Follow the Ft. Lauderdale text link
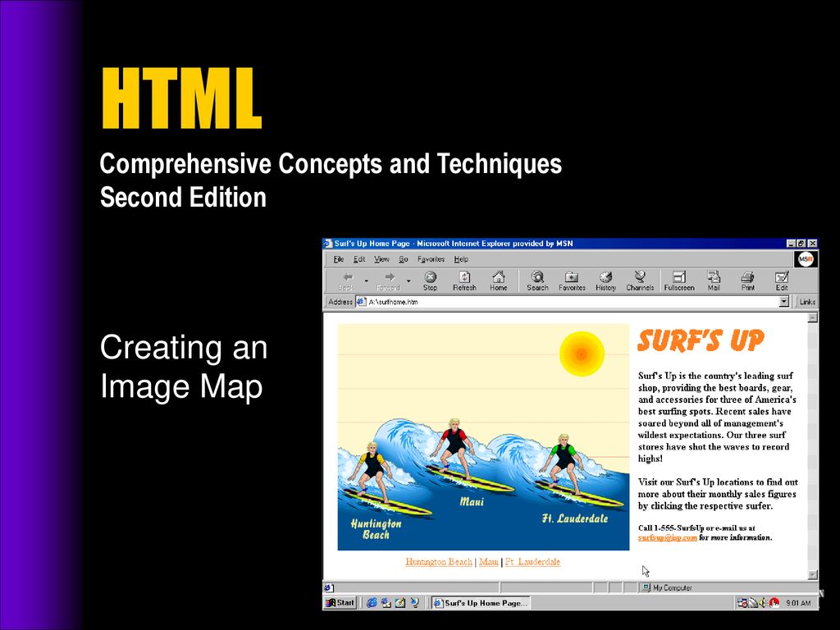 click(532, 561)
